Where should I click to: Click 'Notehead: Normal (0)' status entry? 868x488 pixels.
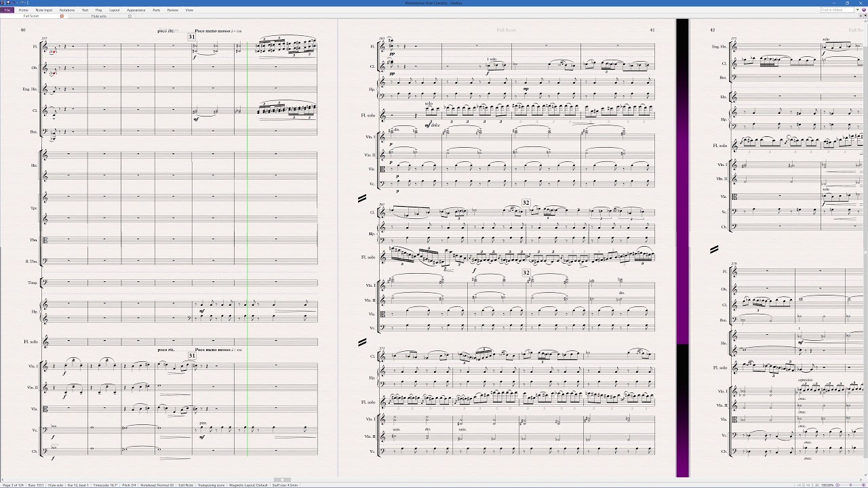[157, 485]
